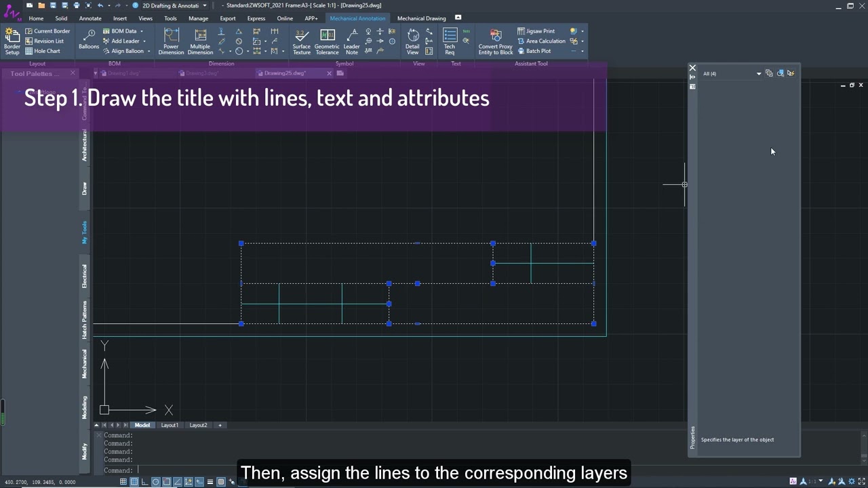Open the Geometric Tolerance tool
868x488 pixels.
[327, 41]
